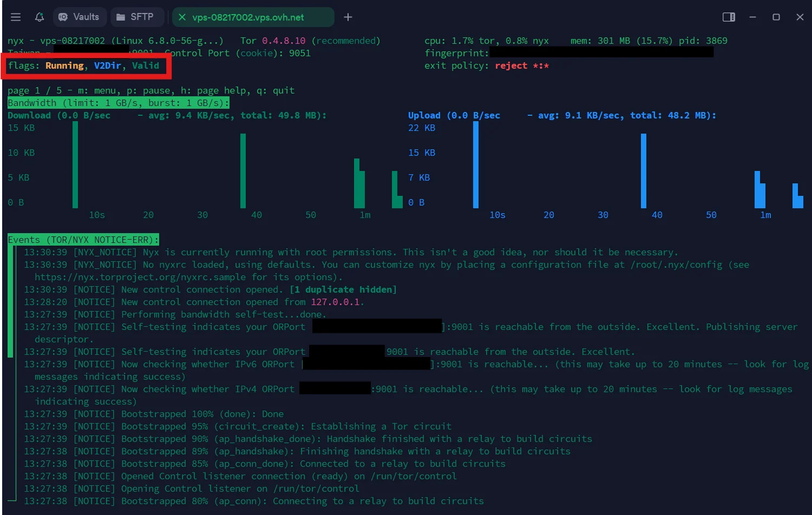Click the Events (TOR/NYX NOTICE-ERR) header
Screen dimensions: 812x515
pos(83,240)
